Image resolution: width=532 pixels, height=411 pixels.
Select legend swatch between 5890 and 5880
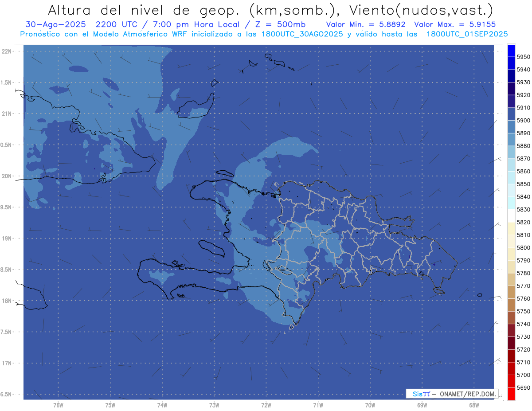point(511,139)
